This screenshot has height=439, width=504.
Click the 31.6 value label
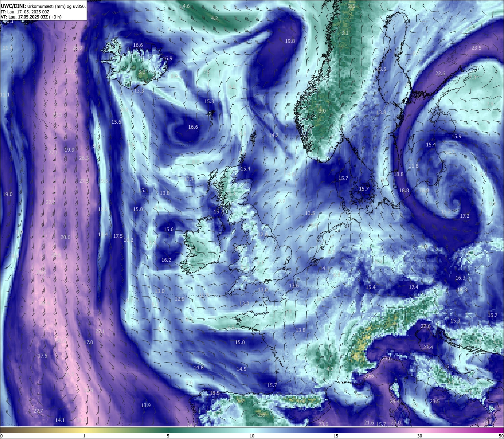(x=369, y=376)
